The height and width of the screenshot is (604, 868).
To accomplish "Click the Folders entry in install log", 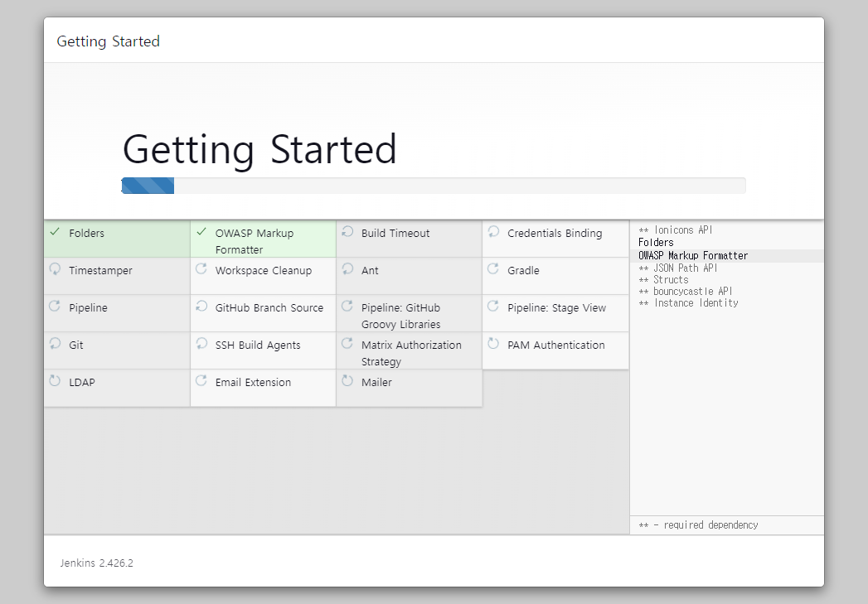I will 656,242.
